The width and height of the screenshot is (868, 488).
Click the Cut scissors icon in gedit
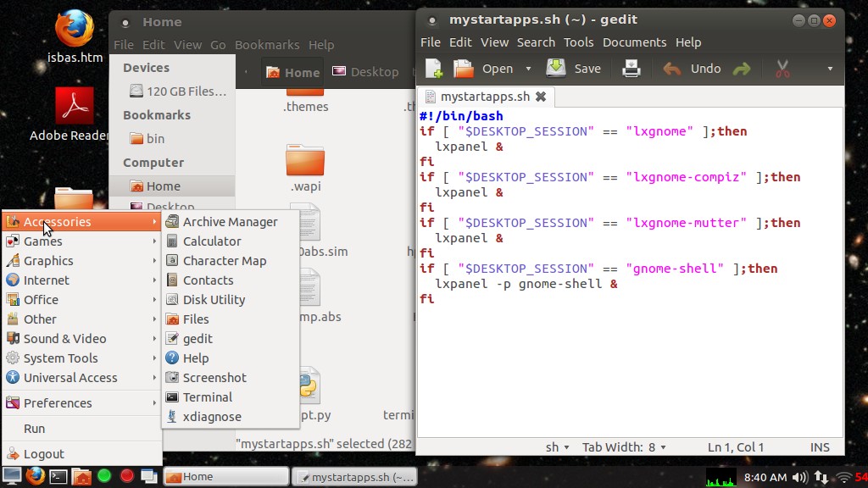click(782, 69)
